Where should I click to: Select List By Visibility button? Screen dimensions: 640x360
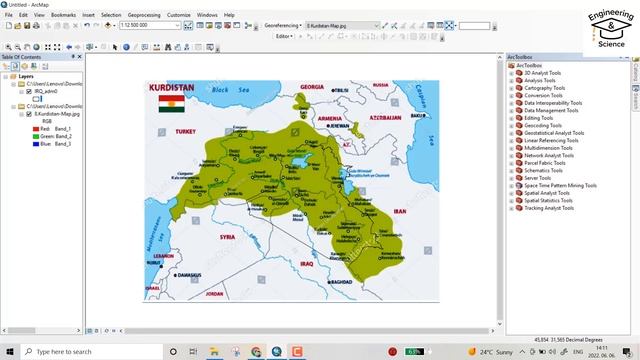(24, 66)
